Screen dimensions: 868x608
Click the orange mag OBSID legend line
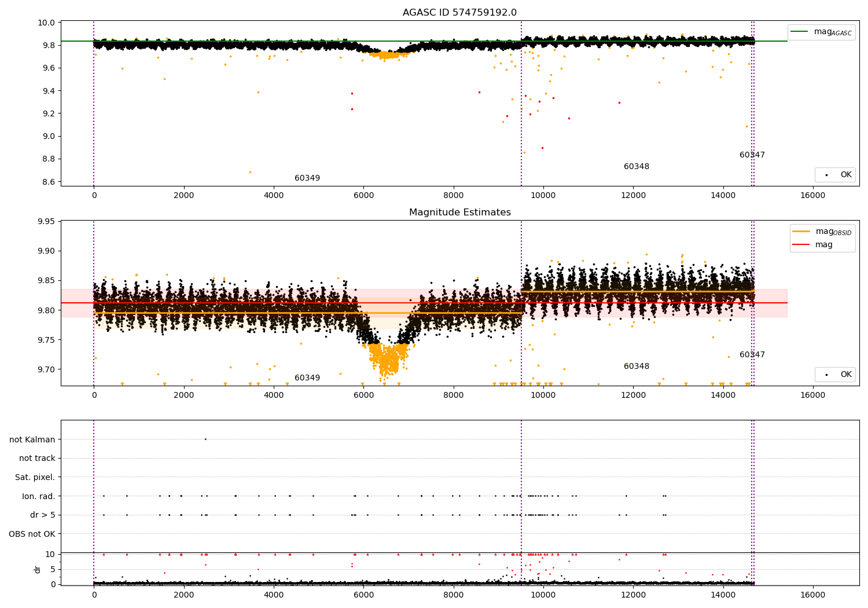[x=801, y=232]
